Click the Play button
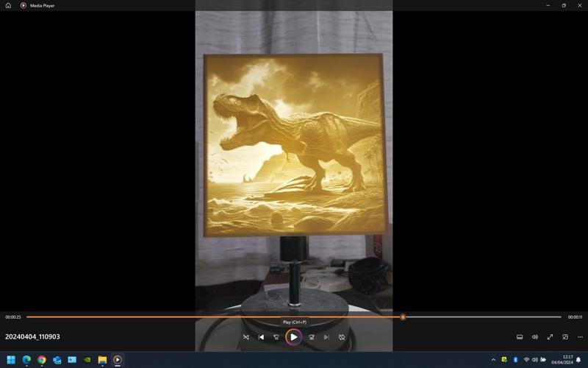Image resolution: width=588 pixels, height=368 pixels. coord(293,337)
